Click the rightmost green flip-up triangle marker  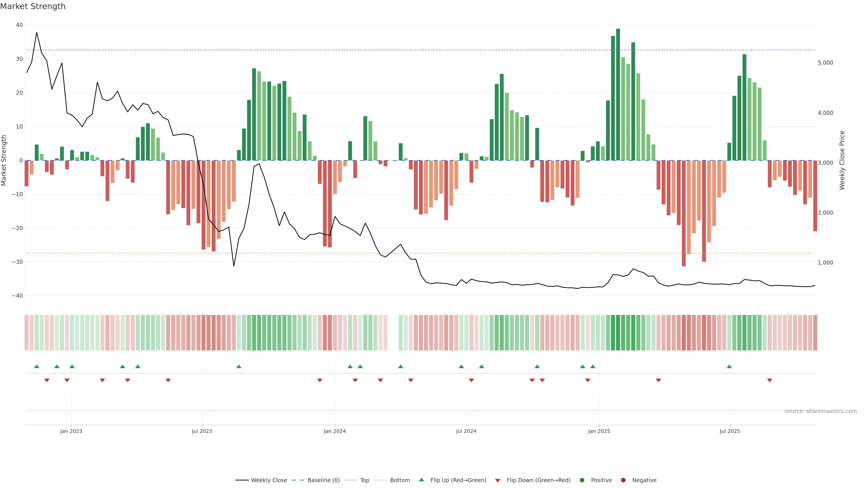[x=729, y=366]
